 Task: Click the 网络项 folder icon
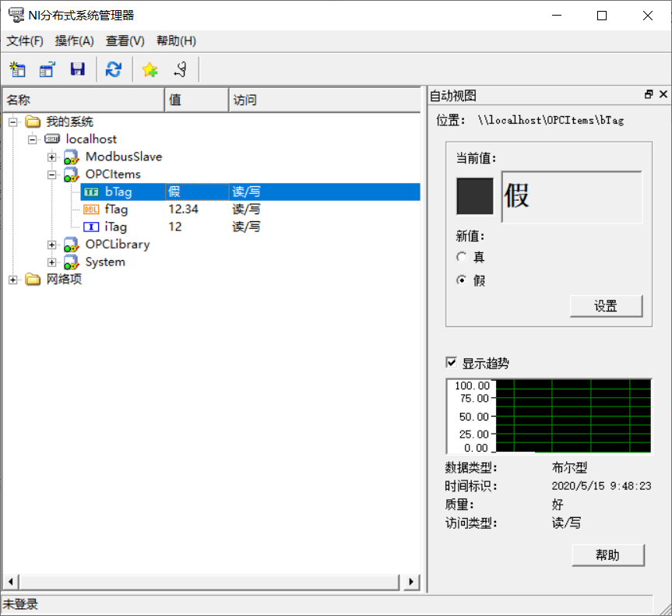(x=33, y=280)
